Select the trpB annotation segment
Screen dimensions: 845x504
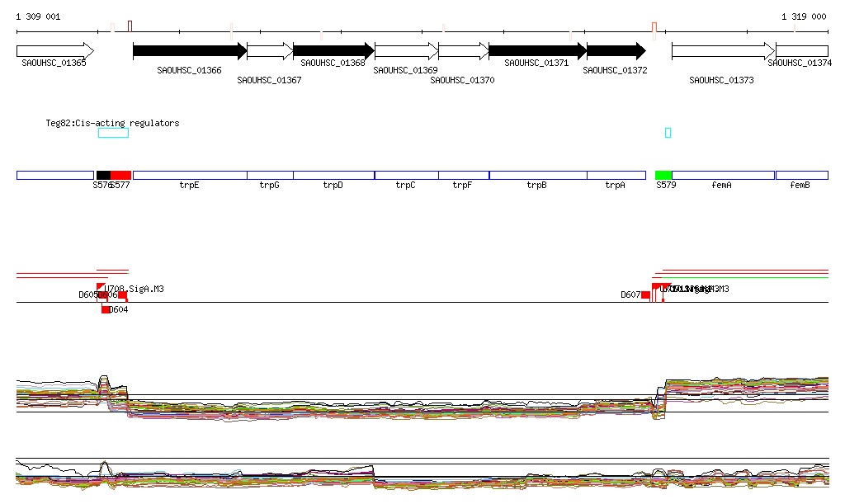(537, 175)
